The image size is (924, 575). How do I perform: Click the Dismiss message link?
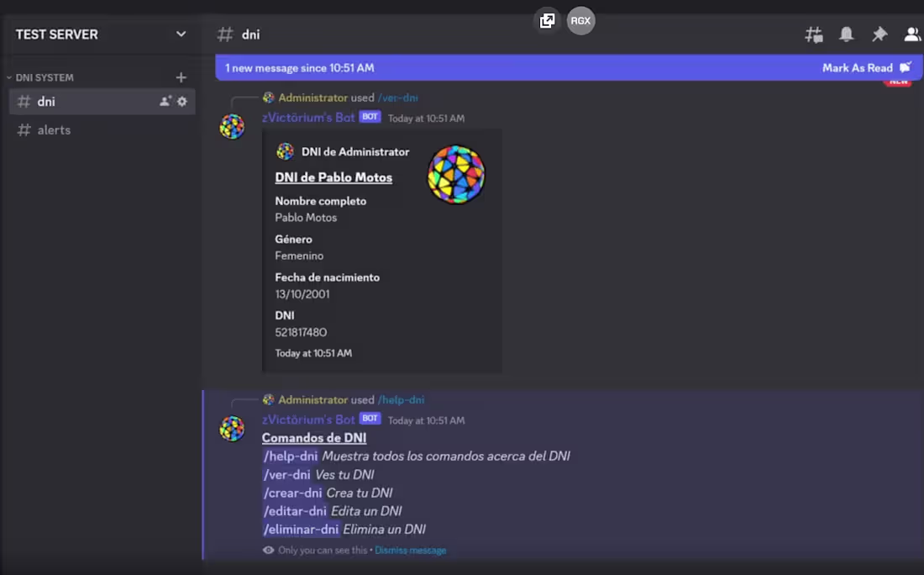tap(411, 550)
